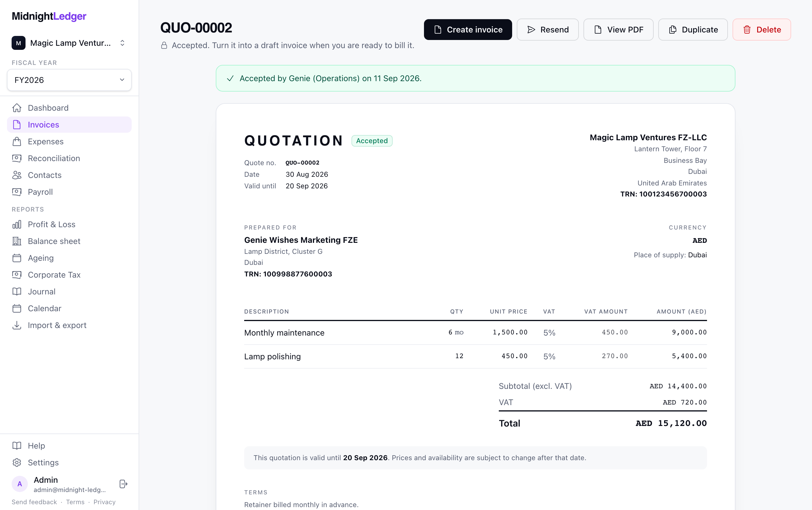Click TRN: 100123456700003

coord(664,194)
